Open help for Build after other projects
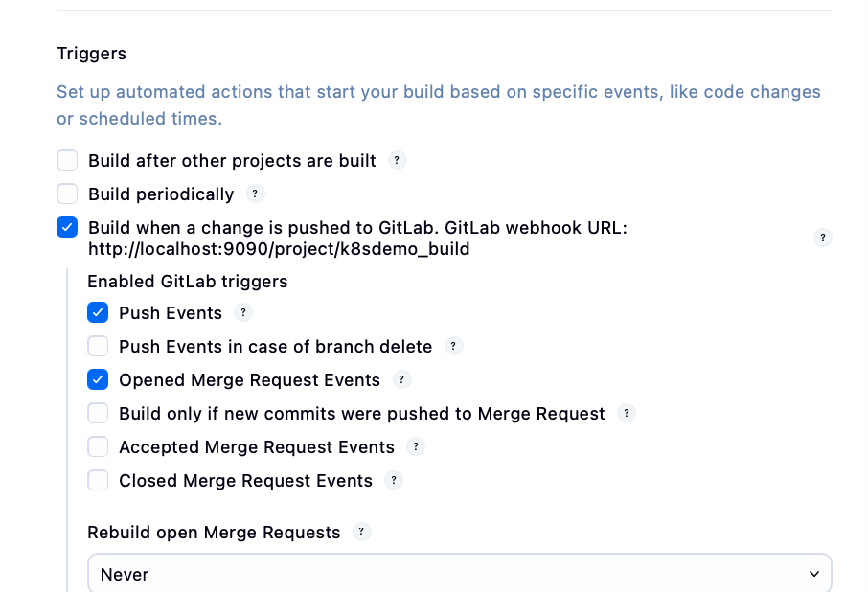Viewport: 868px width, 592px height. (398, 160)
